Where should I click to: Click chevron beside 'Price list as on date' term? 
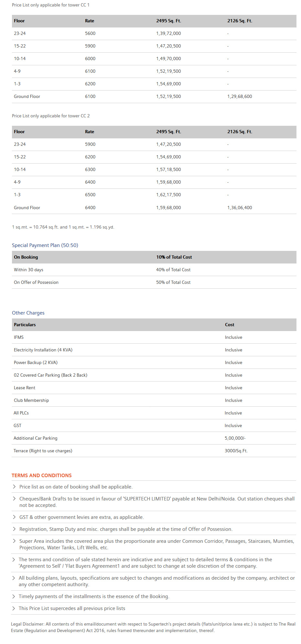(14, 487)
